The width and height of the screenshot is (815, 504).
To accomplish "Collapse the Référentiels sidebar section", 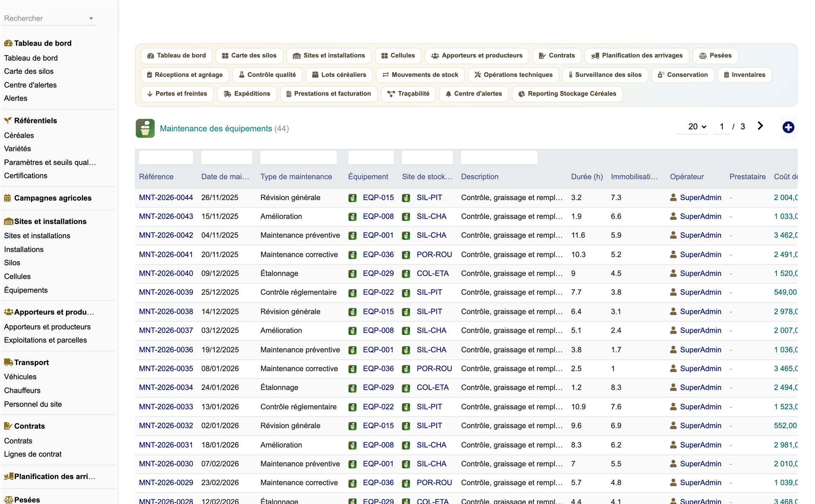I will (x=36, y=121).
